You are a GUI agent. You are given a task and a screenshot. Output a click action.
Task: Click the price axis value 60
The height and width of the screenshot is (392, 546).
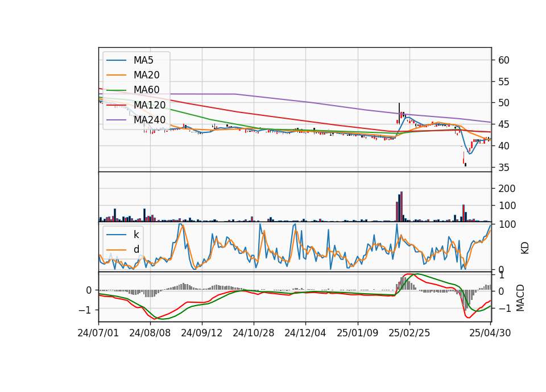coord(504,60)
